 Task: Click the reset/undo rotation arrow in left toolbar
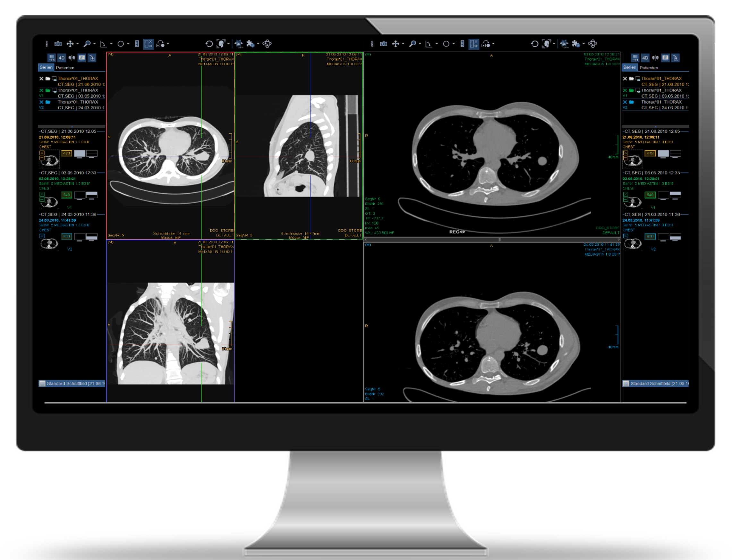(209, 44)
